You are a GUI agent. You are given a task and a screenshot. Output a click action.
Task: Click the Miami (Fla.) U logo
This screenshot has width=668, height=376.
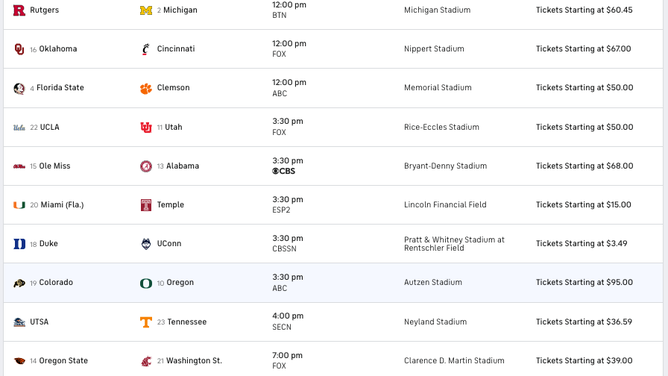[x=19, y=205]
